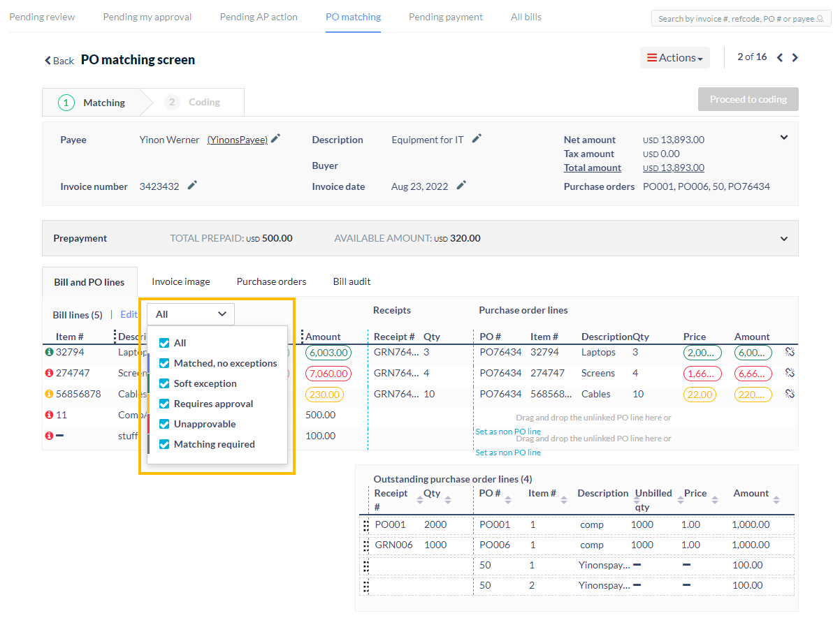Unlink the Laptops PO line
Viewport: 840px width, 625px height.
point(790,352)
